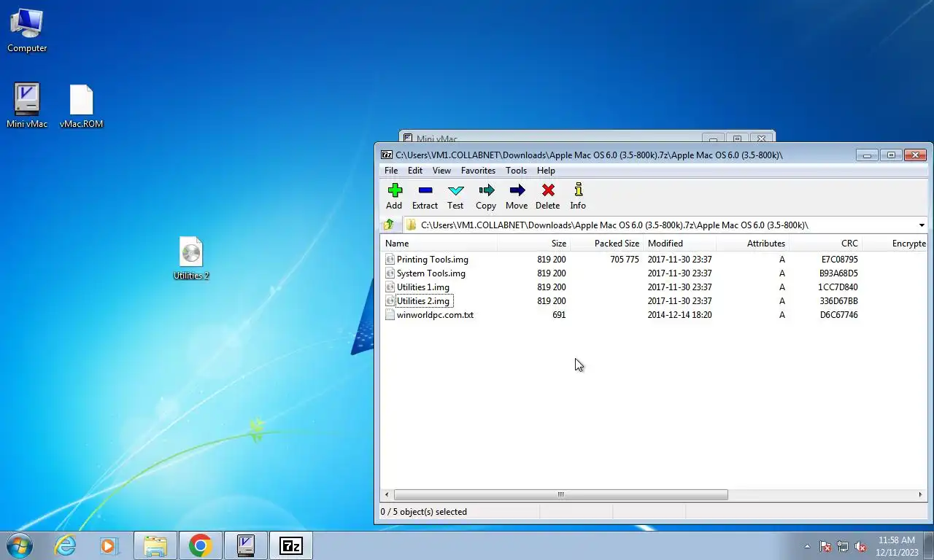
Task: Open the address path dropdown arrow
Action: click(921, 225)
